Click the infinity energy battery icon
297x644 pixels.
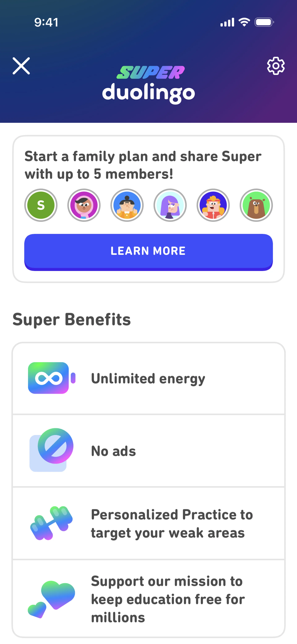tap(51, 378)
